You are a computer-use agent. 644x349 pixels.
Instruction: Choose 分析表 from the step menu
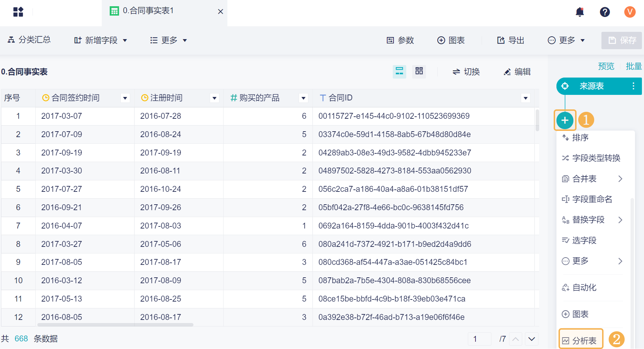(x=581, y=341)
